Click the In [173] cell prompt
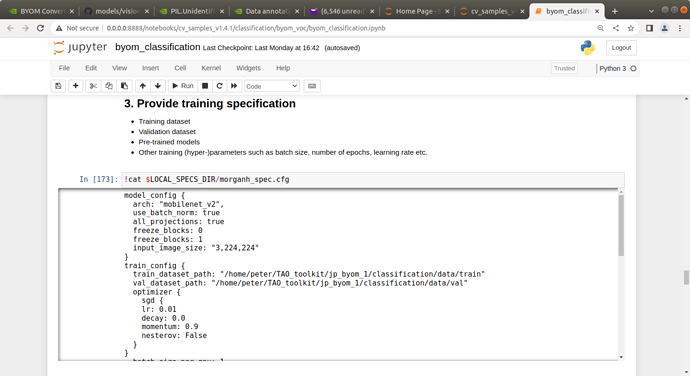The image size is (690, 376). pyautogui.click(x=99, y=179)
